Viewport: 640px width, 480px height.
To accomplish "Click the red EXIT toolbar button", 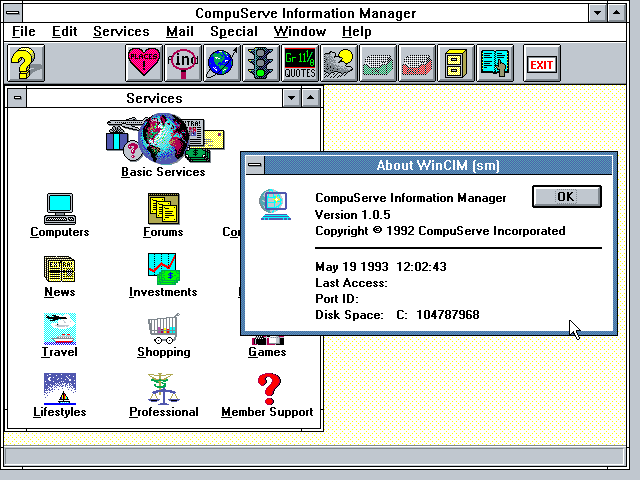I will click(x=542, y=65).
